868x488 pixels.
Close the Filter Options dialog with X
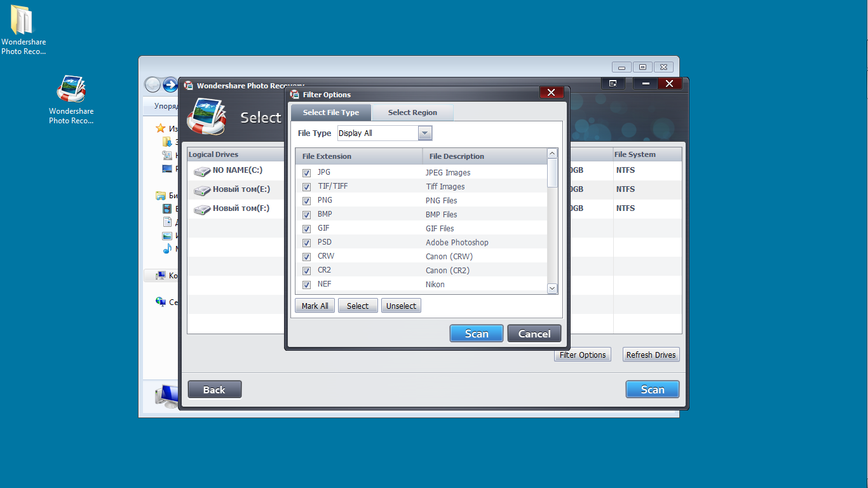[x=552, y=93]
